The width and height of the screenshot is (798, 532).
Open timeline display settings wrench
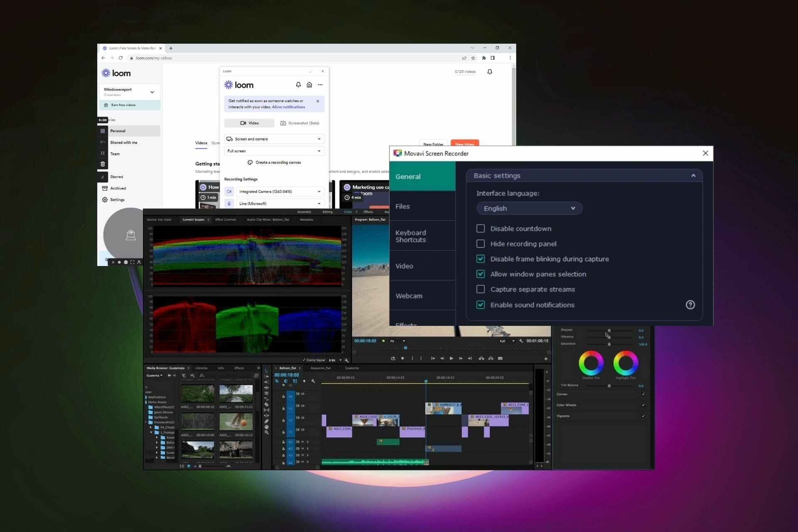click(313, 381)
